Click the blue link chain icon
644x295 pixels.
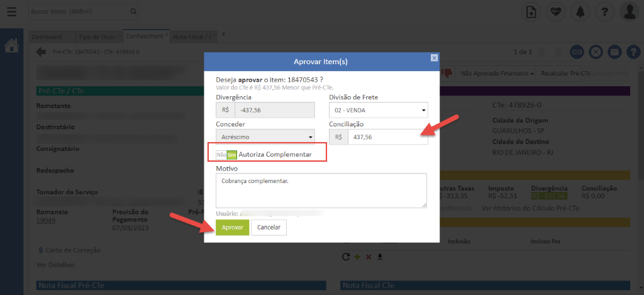pyautogui.click(x=576, y=52)
